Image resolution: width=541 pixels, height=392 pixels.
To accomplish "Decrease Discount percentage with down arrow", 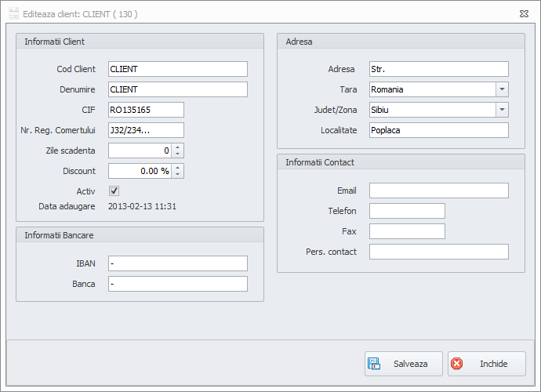I will pos(178,174).
